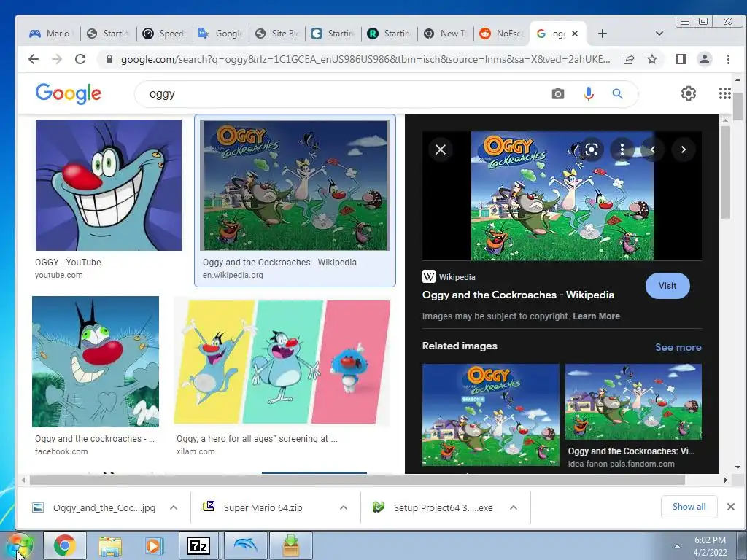Click the address bar URL
The width and height of the screenshot is (747, 560).
(365, 59)
